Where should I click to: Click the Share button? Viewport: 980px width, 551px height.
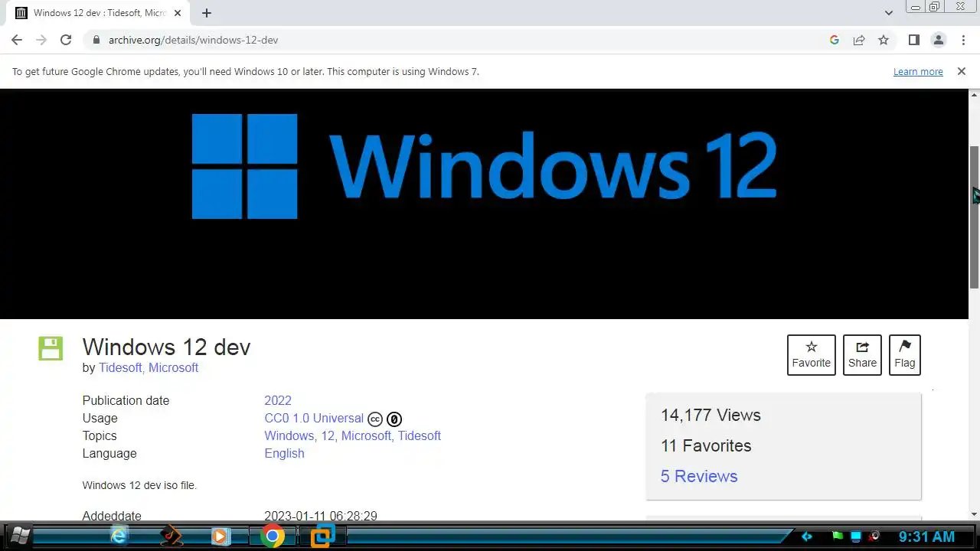coord(862,355)
